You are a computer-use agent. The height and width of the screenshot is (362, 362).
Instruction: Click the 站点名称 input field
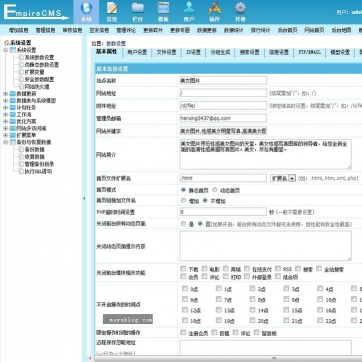click(x=223, y=80)
